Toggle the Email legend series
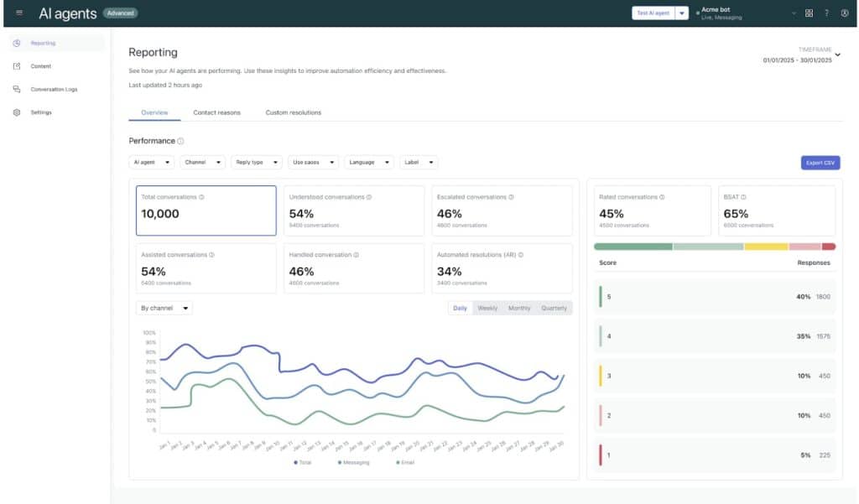 [x=405, y=462]
